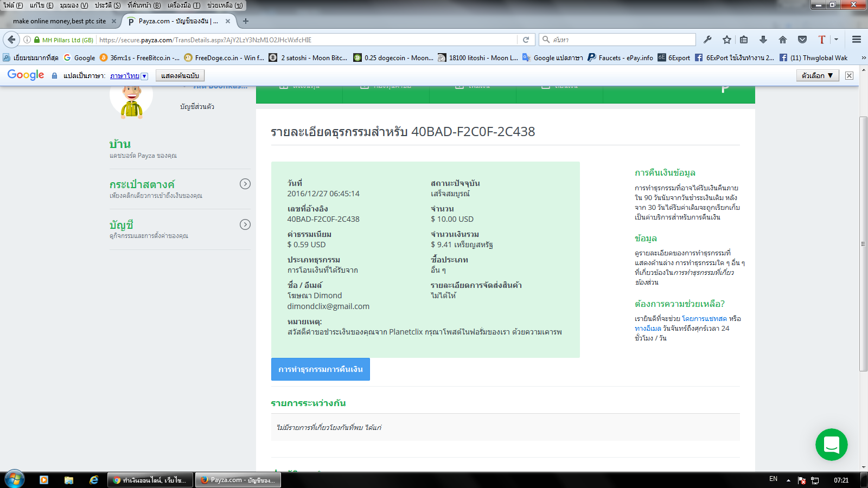Open the มุมมอง (V) menu
868x488 pixels.
(74, 5)
